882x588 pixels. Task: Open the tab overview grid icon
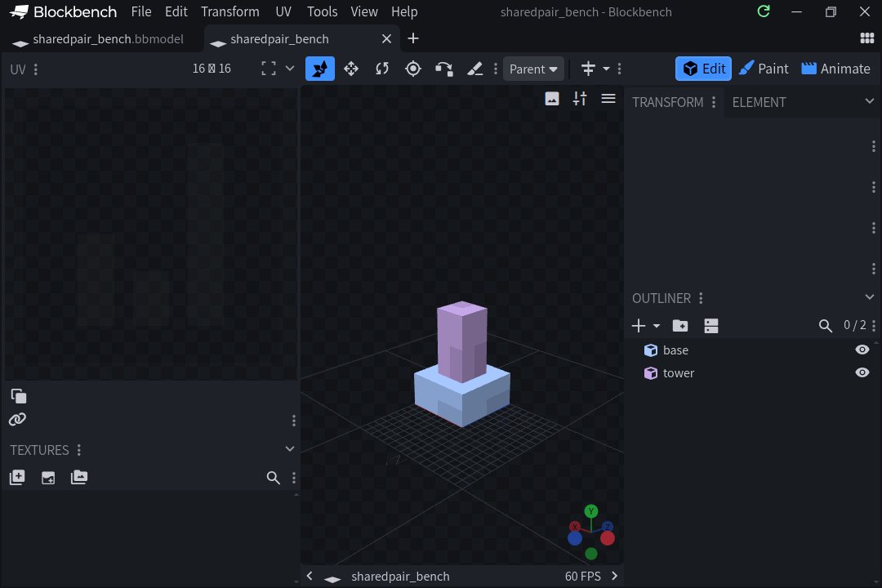[866, 38]
